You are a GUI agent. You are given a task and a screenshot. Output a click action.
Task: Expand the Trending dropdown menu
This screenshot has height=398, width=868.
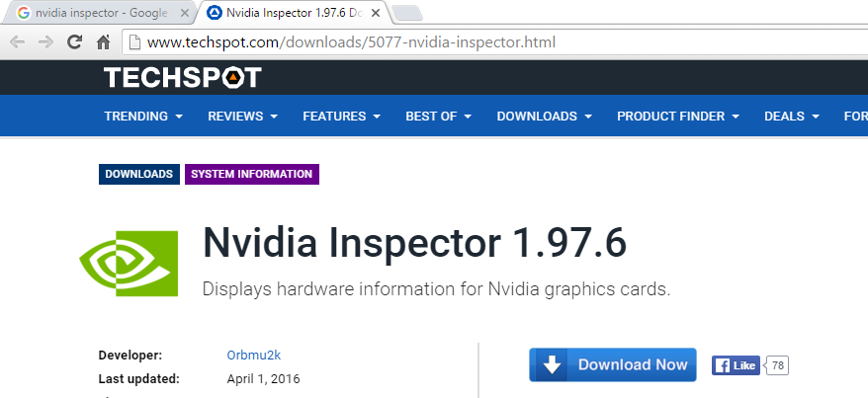coord(143,116)
